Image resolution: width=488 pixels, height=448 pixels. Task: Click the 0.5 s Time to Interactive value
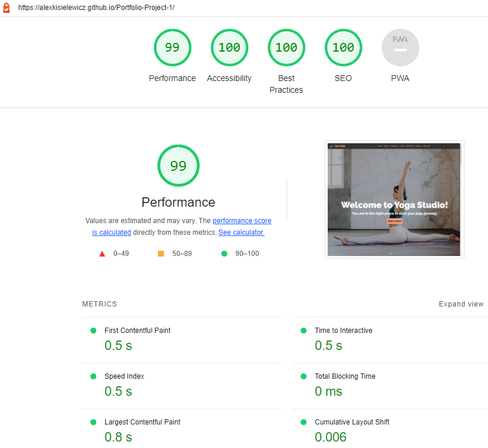pyautogui.click(x=328, y=346)
